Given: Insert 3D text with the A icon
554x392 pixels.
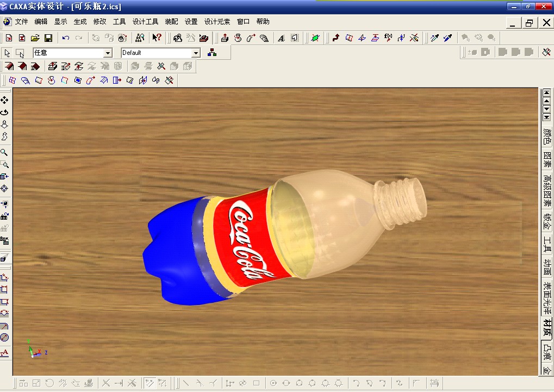Looking at the screenshot, I should click(281, 38).
